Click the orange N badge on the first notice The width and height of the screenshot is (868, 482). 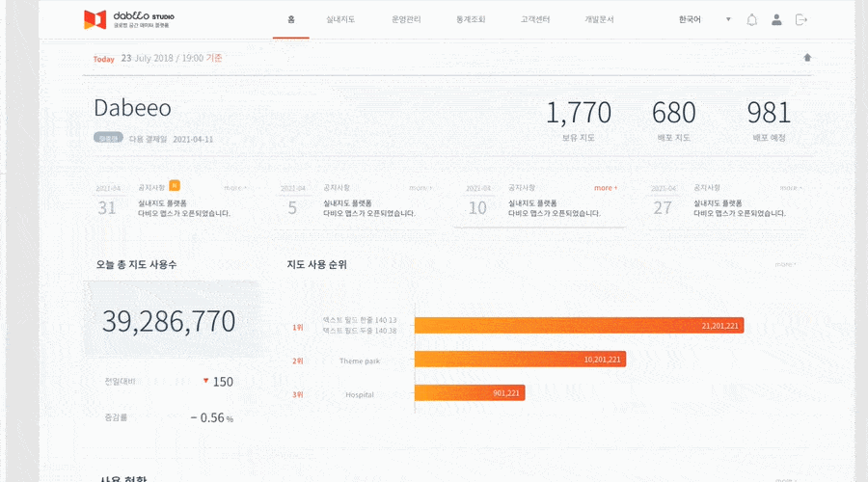point(175,186)
